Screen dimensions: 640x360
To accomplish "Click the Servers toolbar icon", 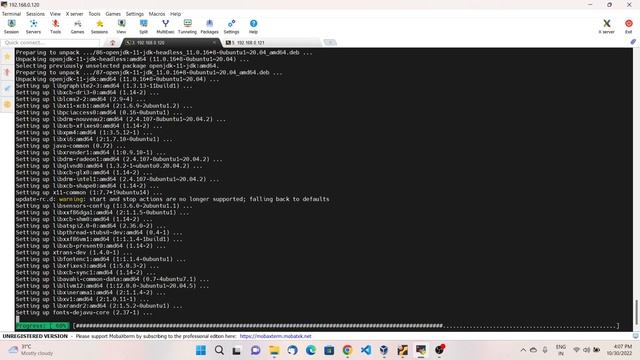I will coord(33,27).
